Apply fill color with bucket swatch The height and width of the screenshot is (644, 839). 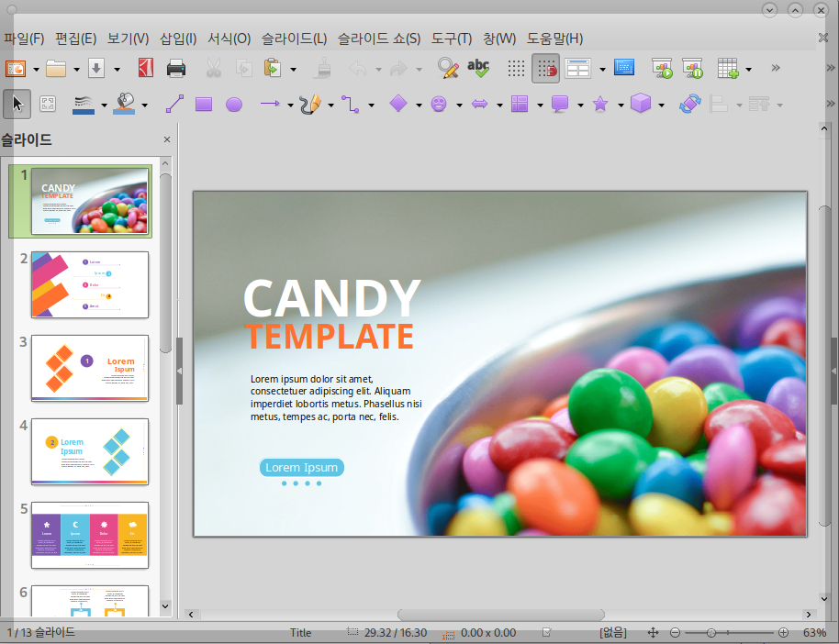coord(124,105)
